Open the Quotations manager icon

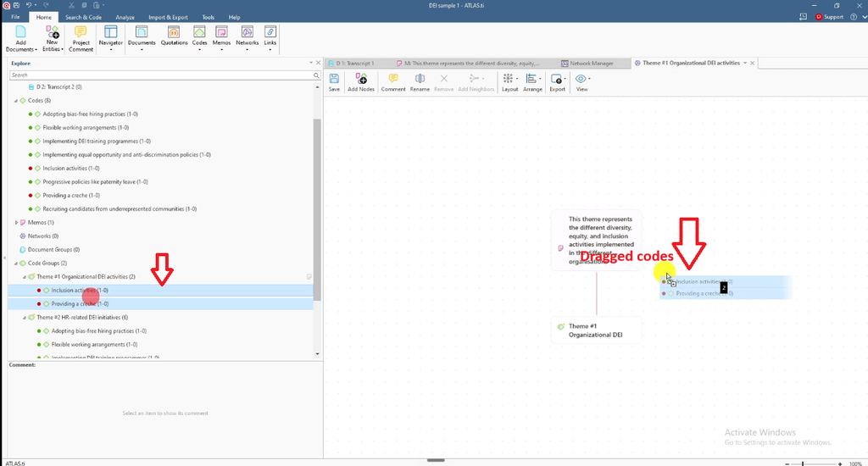pyautogui.click(x=174, y=32)
